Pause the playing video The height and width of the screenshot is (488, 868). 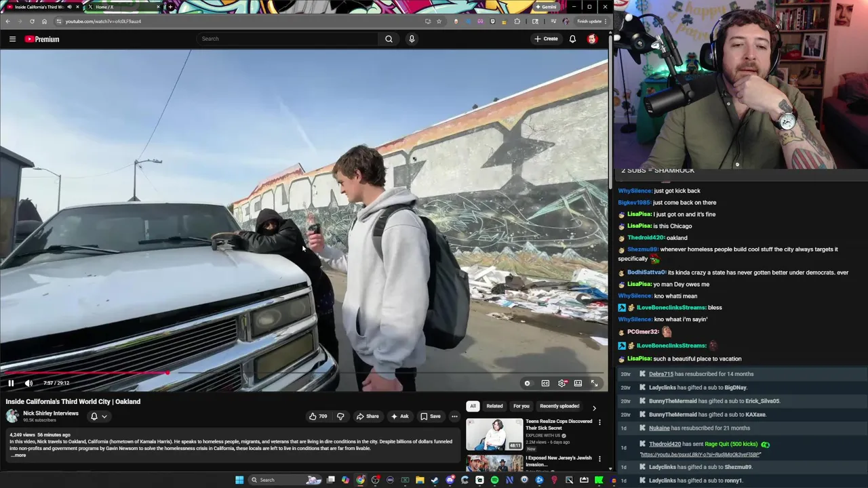pyautogui.click(x=11, y=384)
